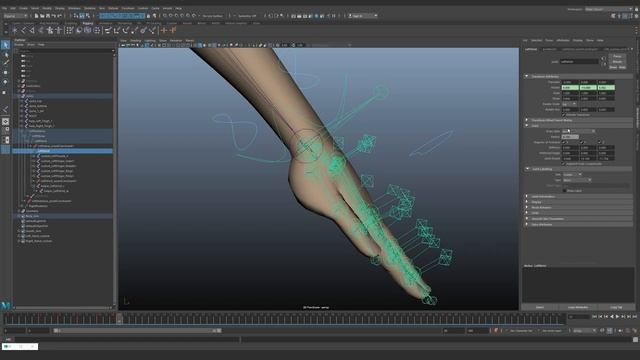Enable Snap to Grids icon

(165, 16)
